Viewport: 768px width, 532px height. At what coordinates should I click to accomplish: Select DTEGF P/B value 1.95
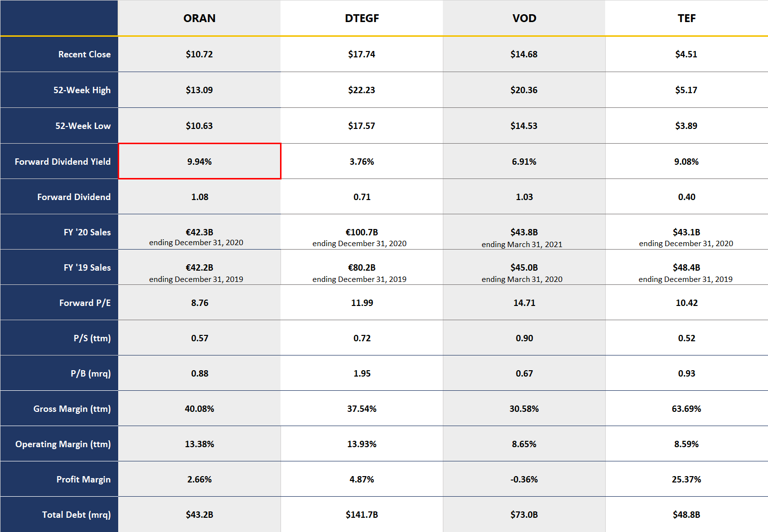362,374
